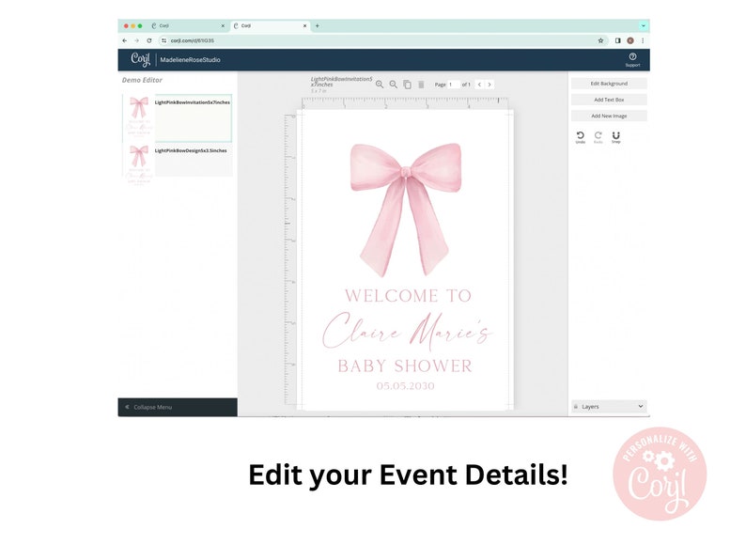Reload the page in browser

click(149, 40)
